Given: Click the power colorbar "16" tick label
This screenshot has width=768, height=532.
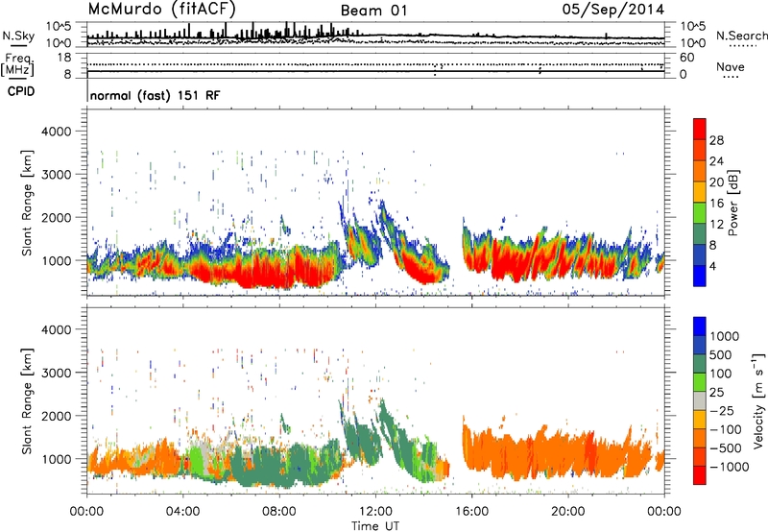Looking at the screenshot, I should coord(716,204).
